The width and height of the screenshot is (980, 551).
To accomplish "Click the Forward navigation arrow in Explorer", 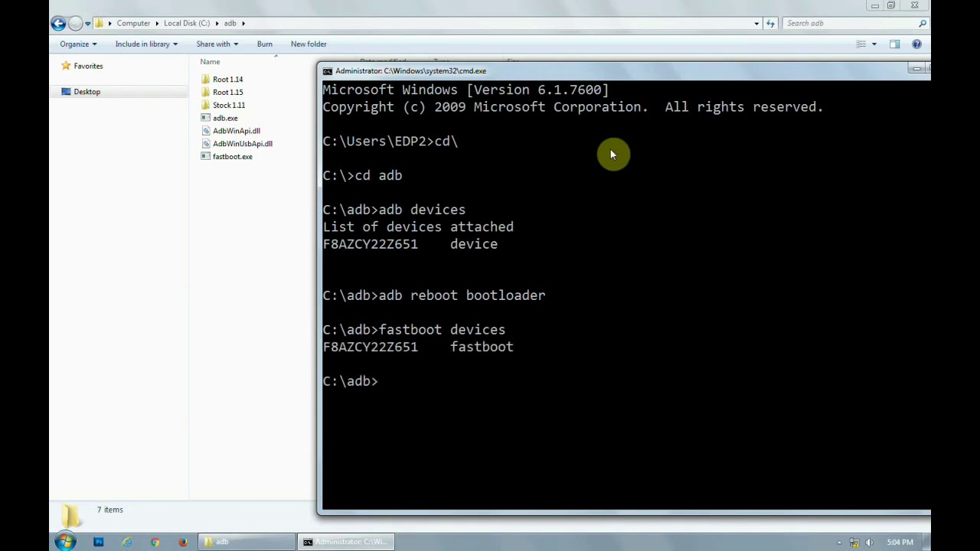I will [x=75, y=23].
